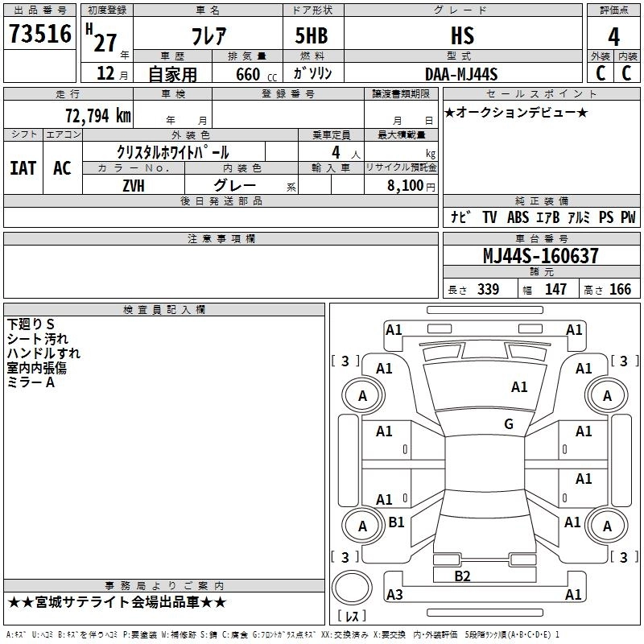644x644 pixels.
Task: Click lot number 73516
Action: (x=40, y=34)
